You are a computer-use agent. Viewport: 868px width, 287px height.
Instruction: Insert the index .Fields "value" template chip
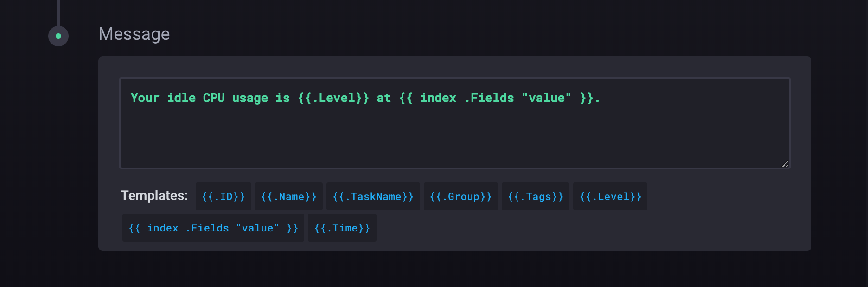click(213, 228)
